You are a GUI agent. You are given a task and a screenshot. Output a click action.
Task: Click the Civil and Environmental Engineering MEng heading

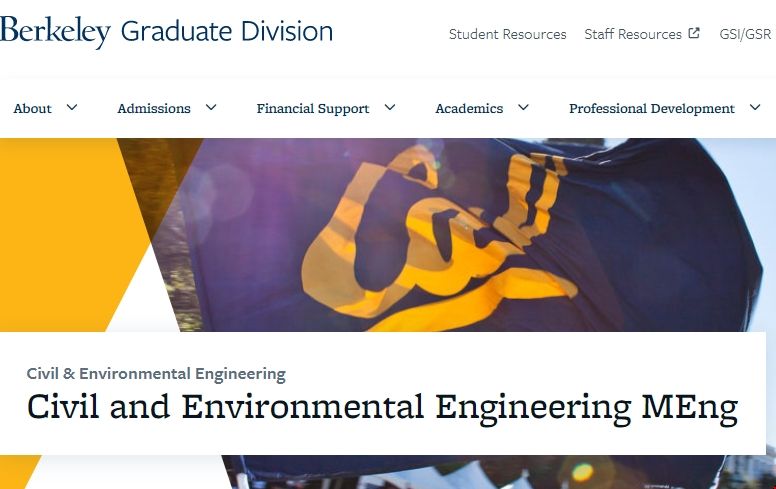pos(382,408)
